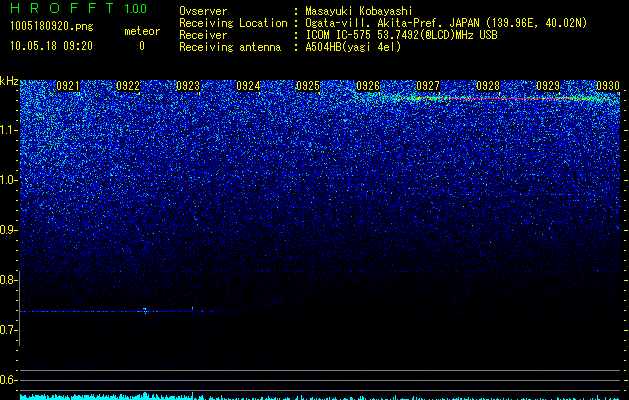This screenshot has height=400, width=629.
Task: Click the date stamp 10.05.18 09:20
Action: click(51, 46)
